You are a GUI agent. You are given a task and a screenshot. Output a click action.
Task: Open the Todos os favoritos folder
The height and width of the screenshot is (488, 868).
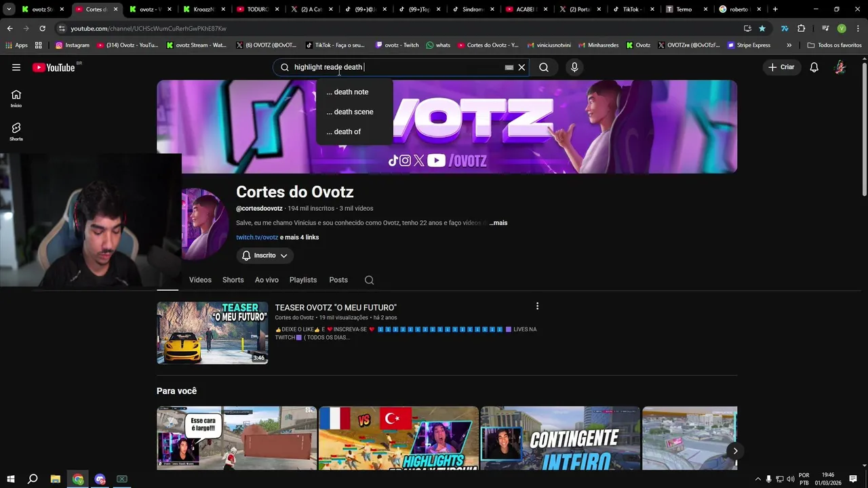click(834, 45)
